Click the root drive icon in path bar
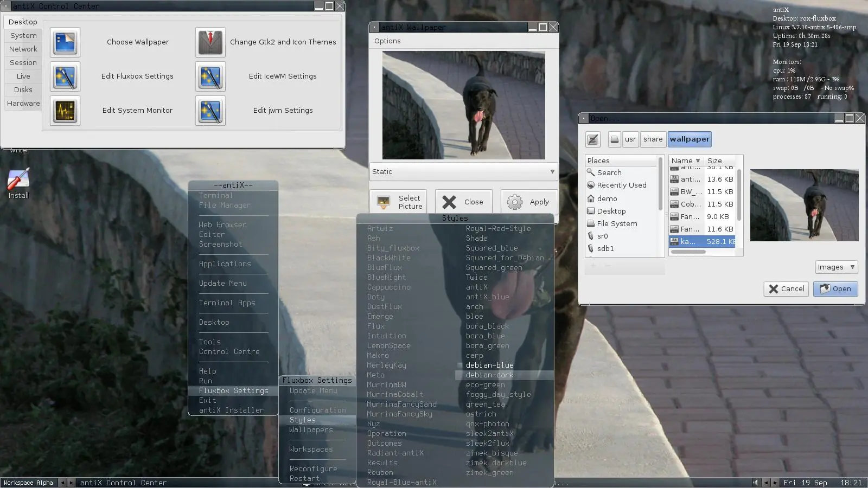The image size is (868, 488). [x=614, y=139]
